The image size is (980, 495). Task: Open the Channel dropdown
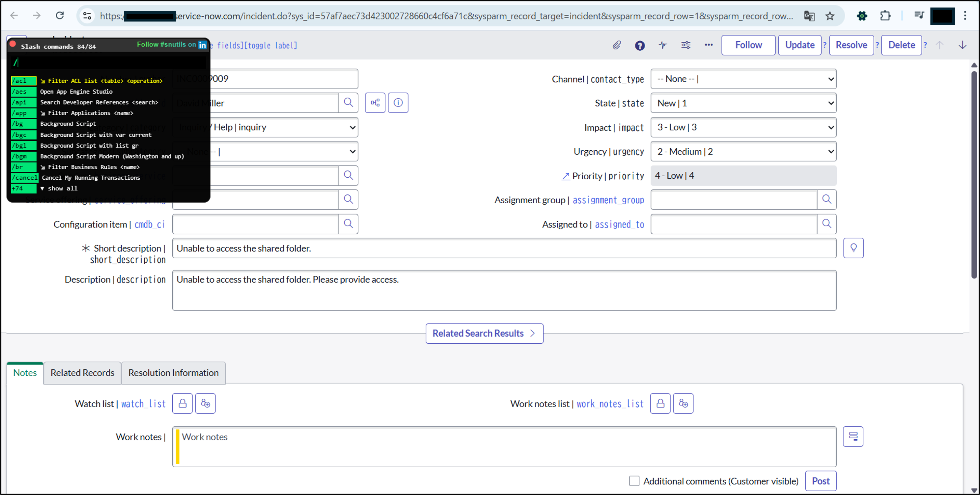743,79
